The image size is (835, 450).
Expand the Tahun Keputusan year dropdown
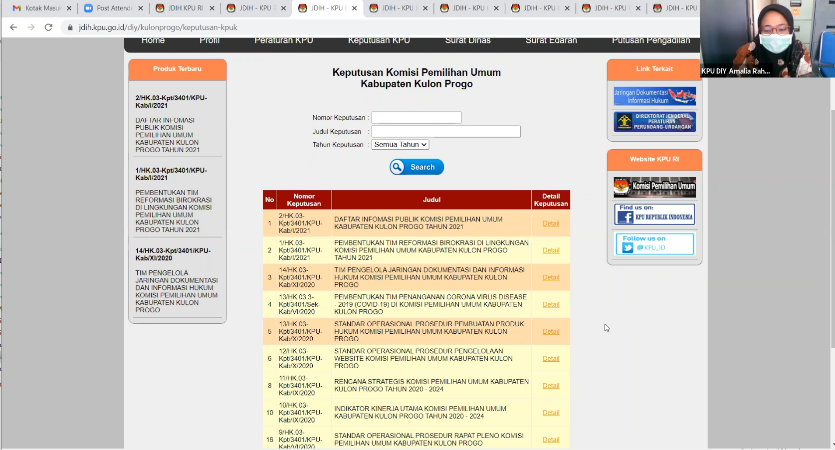pyautogui.click(x=400, y=144)
